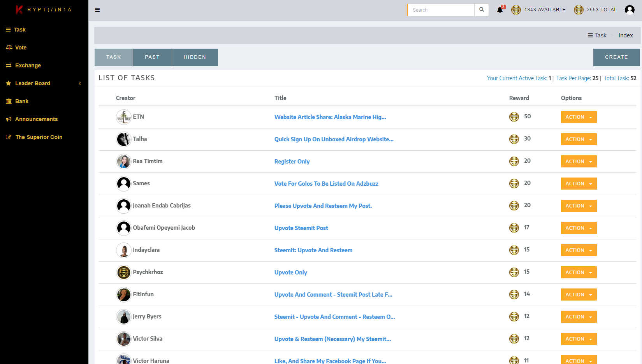The width and height of the screenshot is (642, 364).
Task: Click the Creator column header
Action: (x=126, y=98)
